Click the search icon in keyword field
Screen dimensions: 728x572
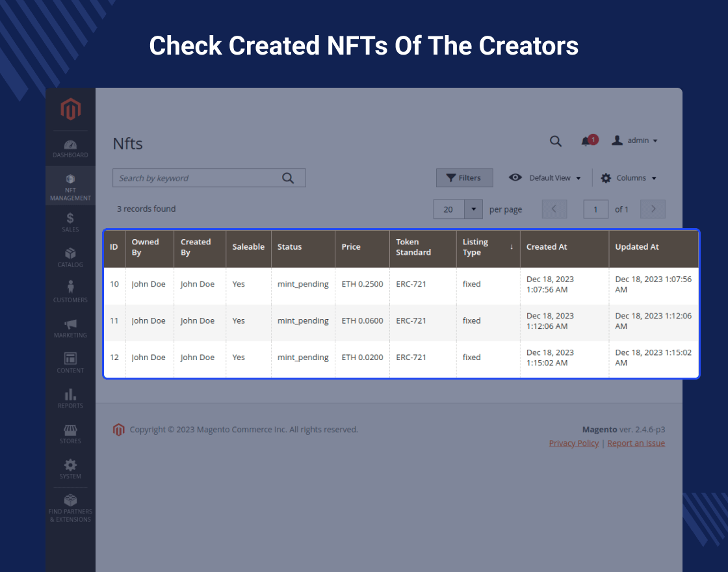click(x=288, y=178)
